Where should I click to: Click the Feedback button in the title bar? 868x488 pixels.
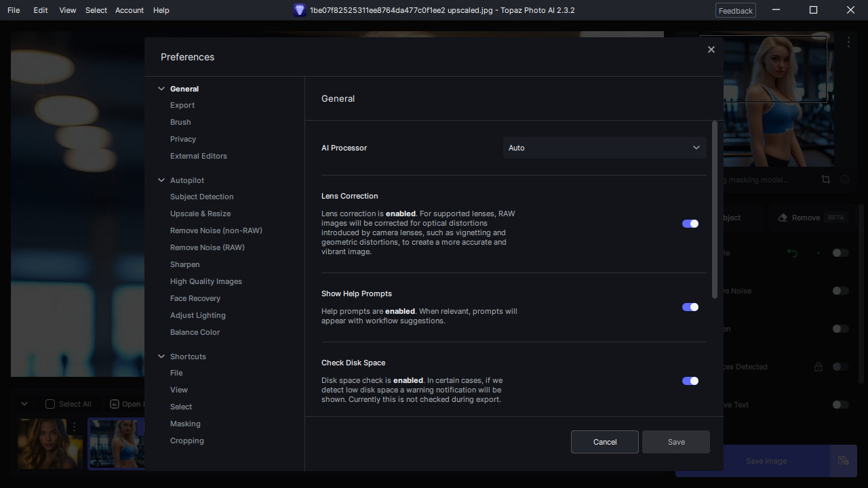(x=736, y=11)
